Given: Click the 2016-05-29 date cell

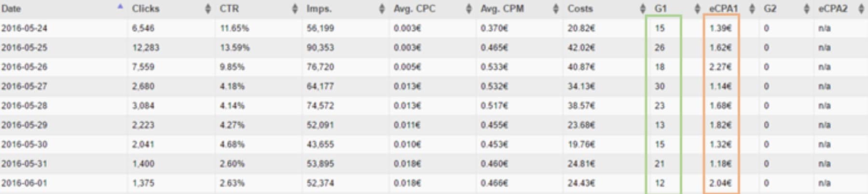Looking at the screenshot, I should coord(24,125).
